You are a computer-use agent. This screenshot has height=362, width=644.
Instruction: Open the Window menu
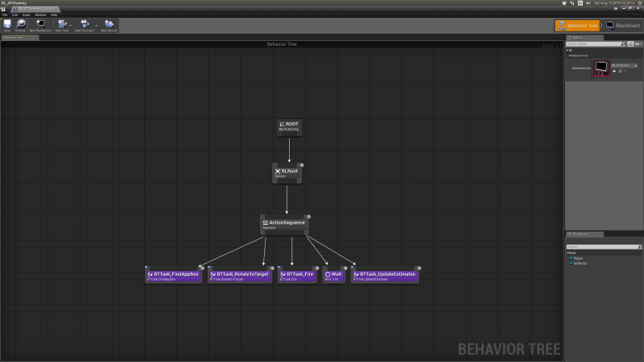click(39, 14)
